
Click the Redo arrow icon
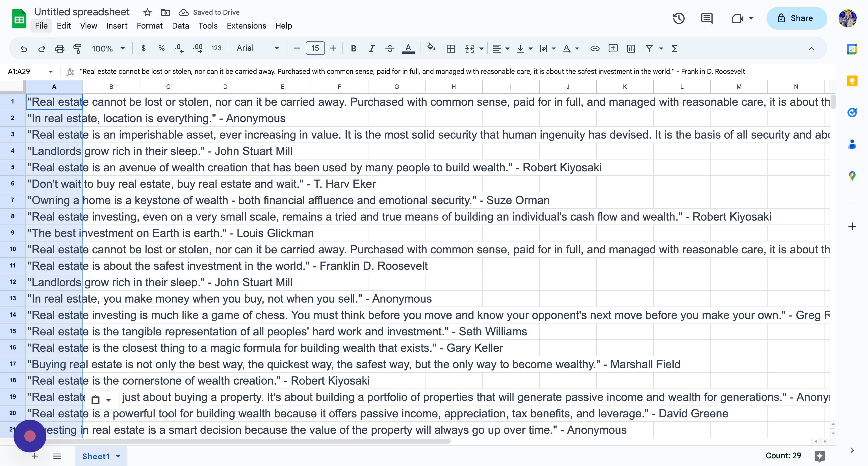pyautogui.click(x=42, y=49)
